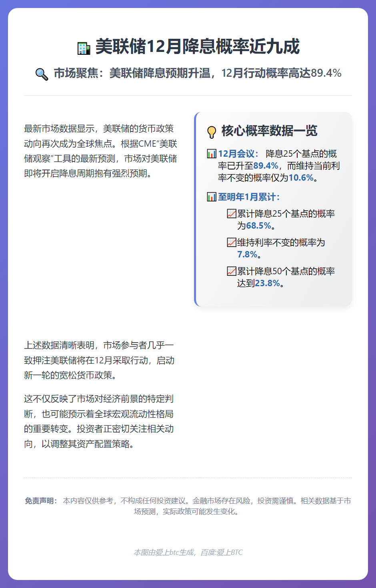The width and height of the screenshot is (376, 588).
Task: Click the light bulb icon beside 核心概率数据一览
Action: coord(212,132)
